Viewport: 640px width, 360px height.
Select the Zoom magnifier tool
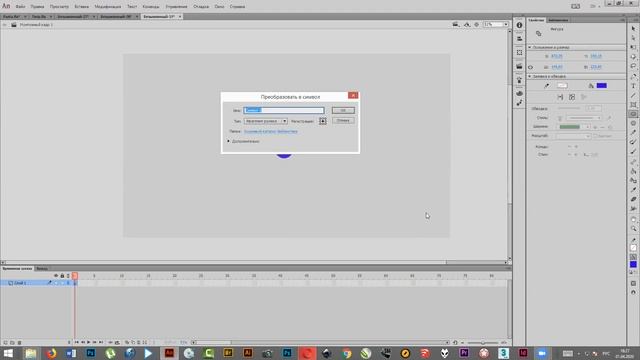(x=633, y=229)
